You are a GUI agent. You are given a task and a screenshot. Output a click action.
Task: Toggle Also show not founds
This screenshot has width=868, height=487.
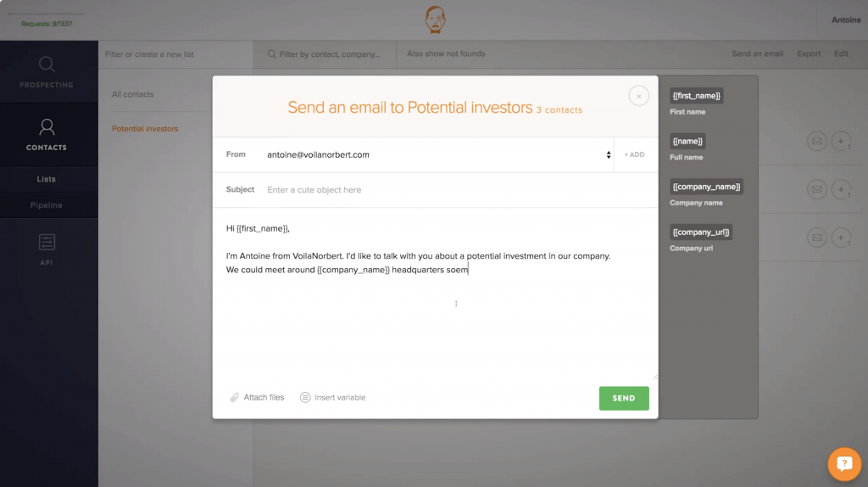(x=446, y=53)
